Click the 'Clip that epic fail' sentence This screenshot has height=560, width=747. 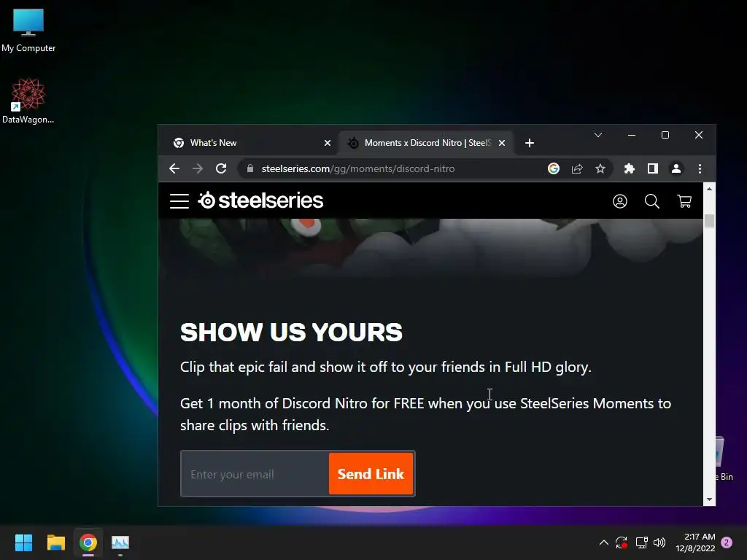click(385, 367)
